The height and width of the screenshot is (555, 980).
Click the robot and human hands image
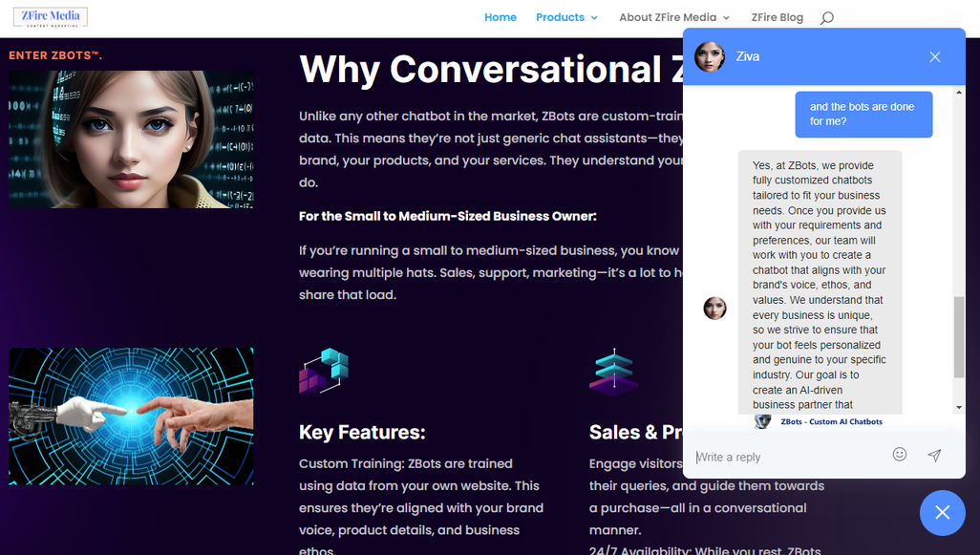pos(131,416)
